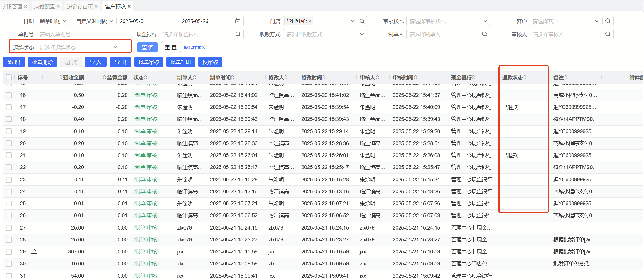
Task: Open the 审核状态 dropdown
Action: [448, 21]
